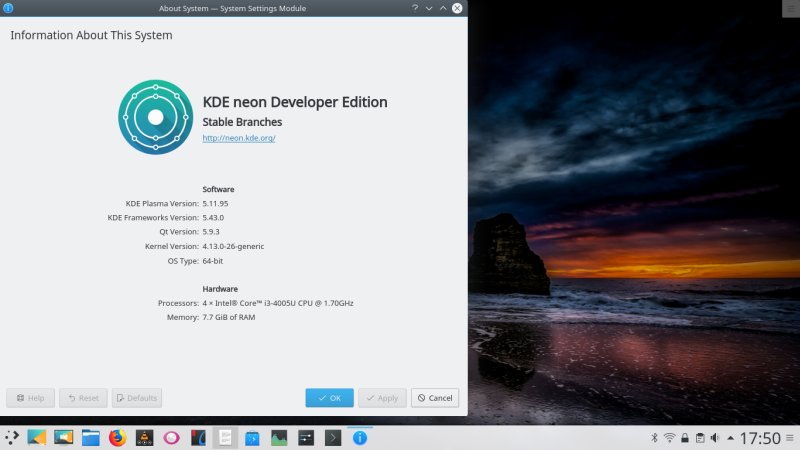
Task: Click the volume speaker tray icon
Action: click(x=714, y=438)
